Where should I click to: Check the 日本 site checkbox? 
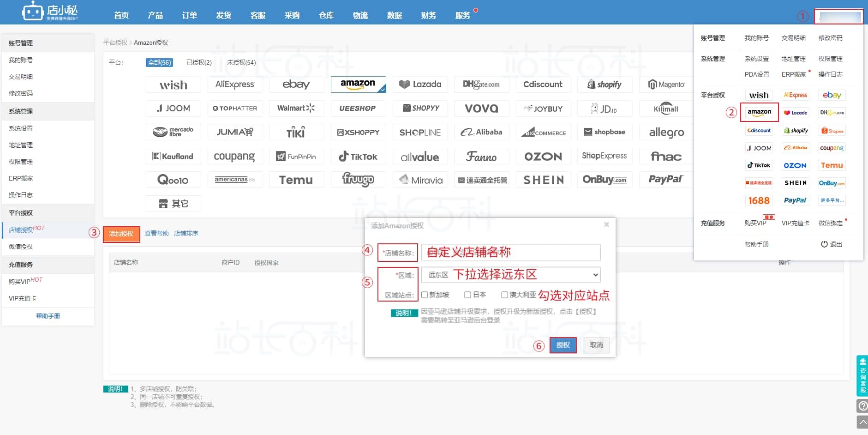point(467,295)
